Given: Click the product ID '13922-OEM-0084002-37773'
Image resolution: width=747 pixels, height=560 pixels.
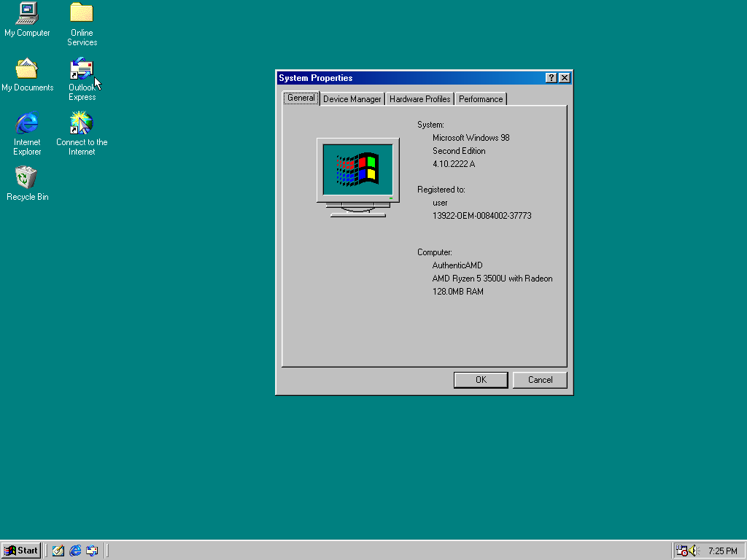Looking at the screenshot, I should (481, 216).
